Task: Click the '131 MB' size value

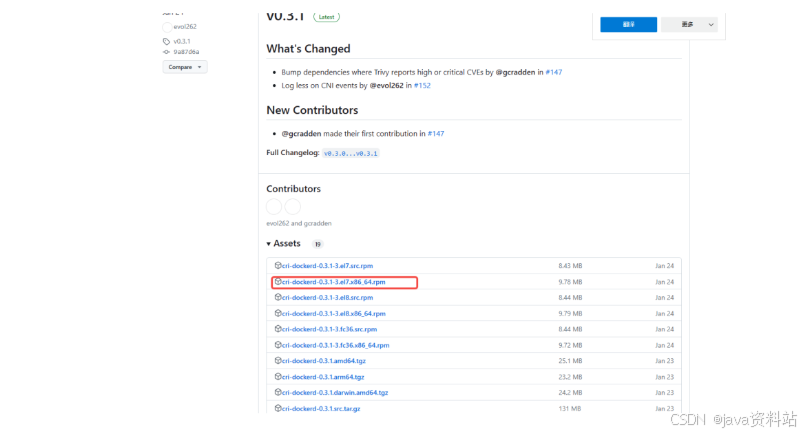Action: [569, 409]
